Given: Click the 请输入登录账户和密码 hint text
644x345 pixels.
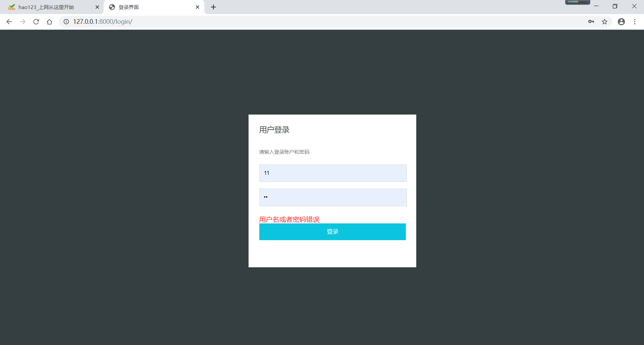Looking at the screenshot, I should click(x=284, y=152).
